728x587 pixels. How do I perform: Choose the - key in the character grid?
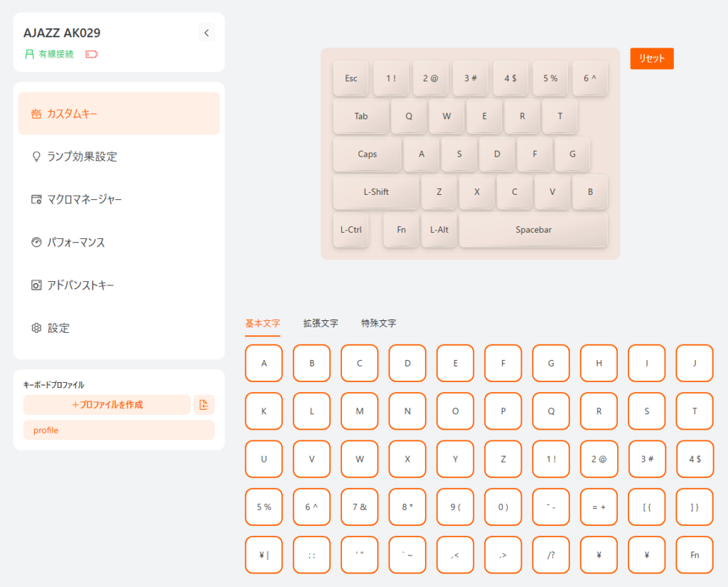tap(551, 507)
